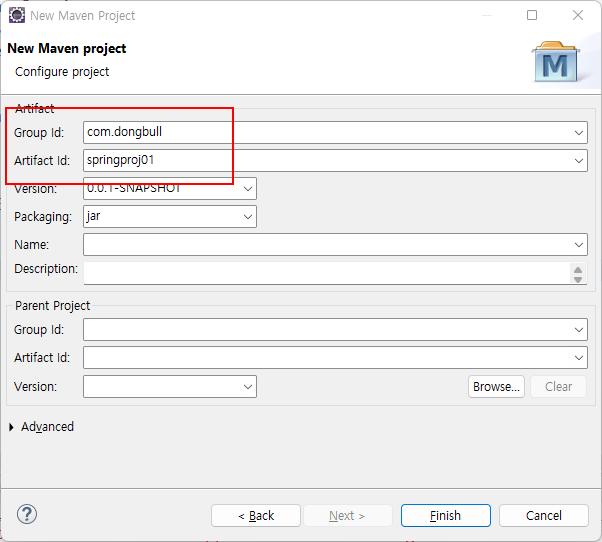Click the Maven M wizard banner icon

click(x=556, y=62)
